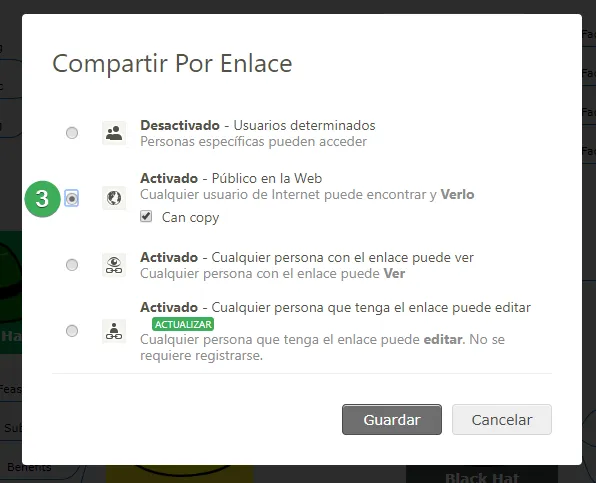Select radio for anyone with link can edit
Viewport: 596px width, 483px height.
pyautogui.click(x=72, y=331)
